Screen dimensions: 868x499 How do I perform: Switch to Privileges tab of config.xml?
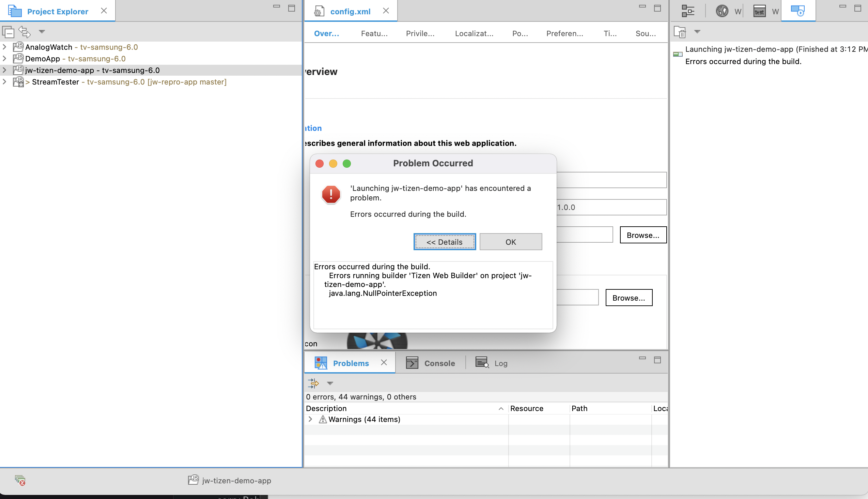(x=420, y=33)
